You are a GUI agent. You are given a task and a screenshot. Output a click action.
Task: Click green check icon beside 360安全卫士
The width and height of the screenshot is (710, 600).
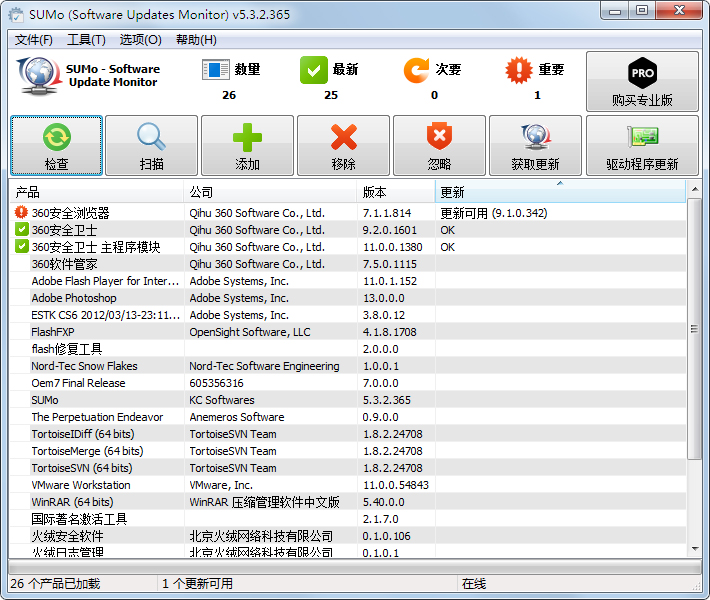click(x=22, y=230)
